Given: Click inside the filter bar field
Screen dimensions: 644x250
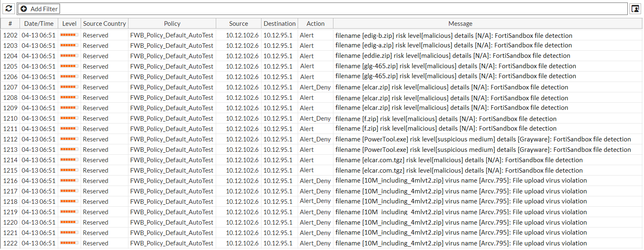Looking at the screenshot, I should coord(333,9).
